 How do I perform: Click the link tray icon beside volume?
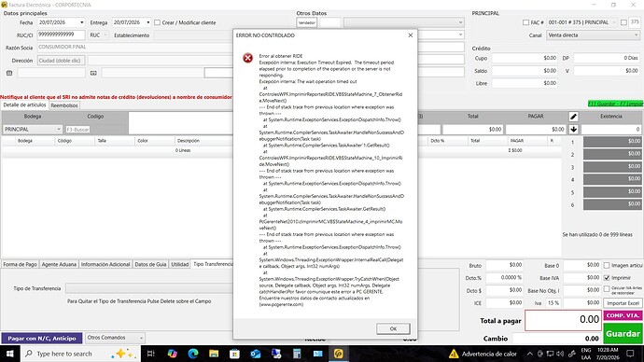pyautogui.click(x=571, y=354)
